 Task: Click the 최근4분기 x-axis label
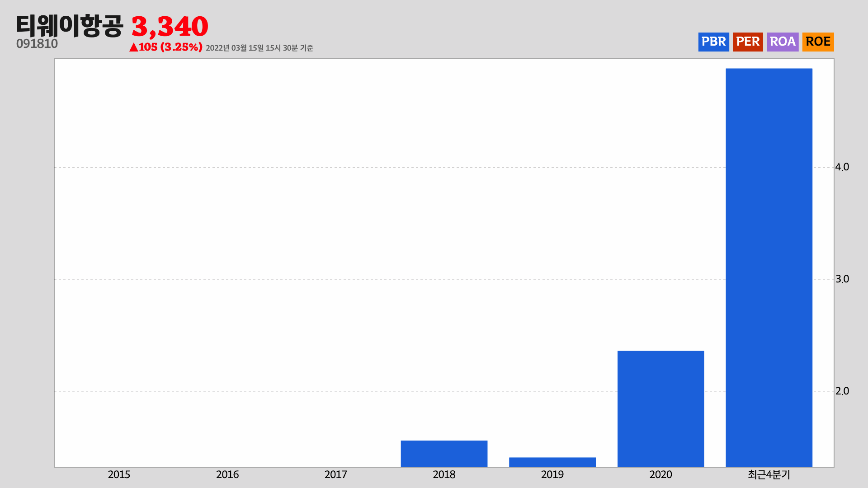[769, 474]
